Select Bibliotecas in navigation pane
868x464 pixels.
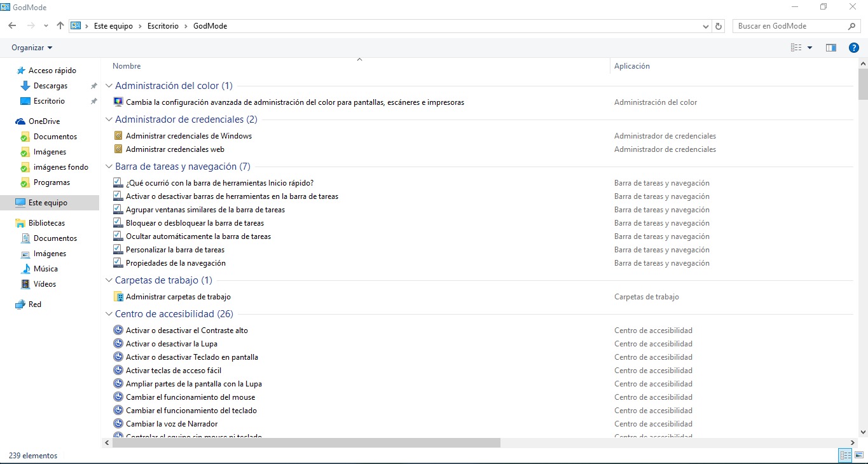(x=46, y=223)
